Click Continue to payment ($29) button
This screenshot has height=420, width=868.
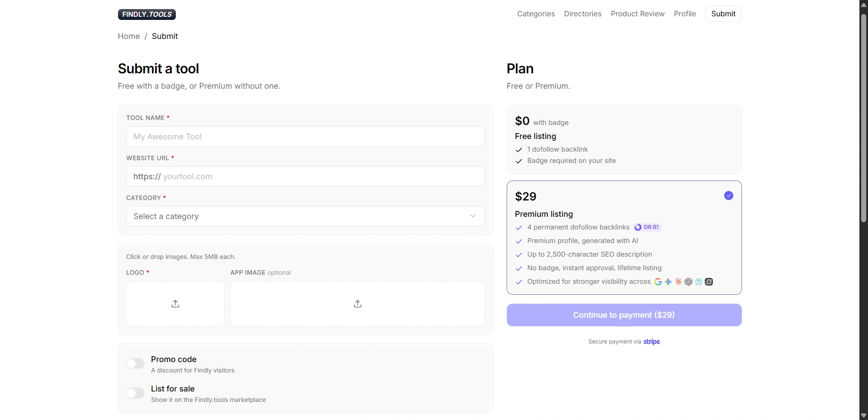pos(624,315)
